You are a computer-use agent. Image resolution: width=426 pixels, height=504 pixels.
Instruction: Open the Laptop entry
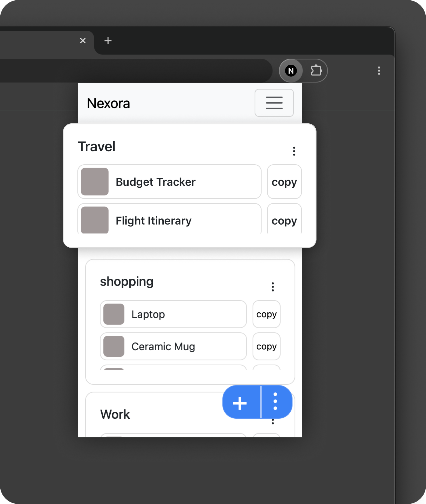(x=173, y=314)
